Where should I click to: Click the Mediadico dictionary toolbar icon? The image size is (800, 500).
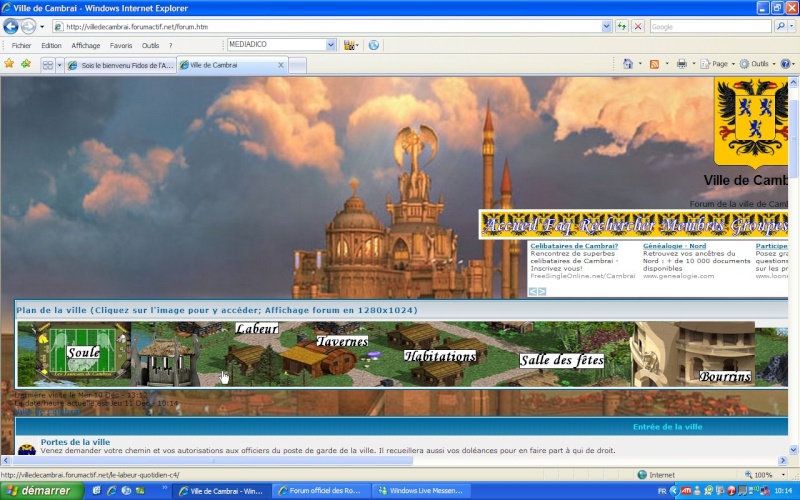click(x=349, y=45)
